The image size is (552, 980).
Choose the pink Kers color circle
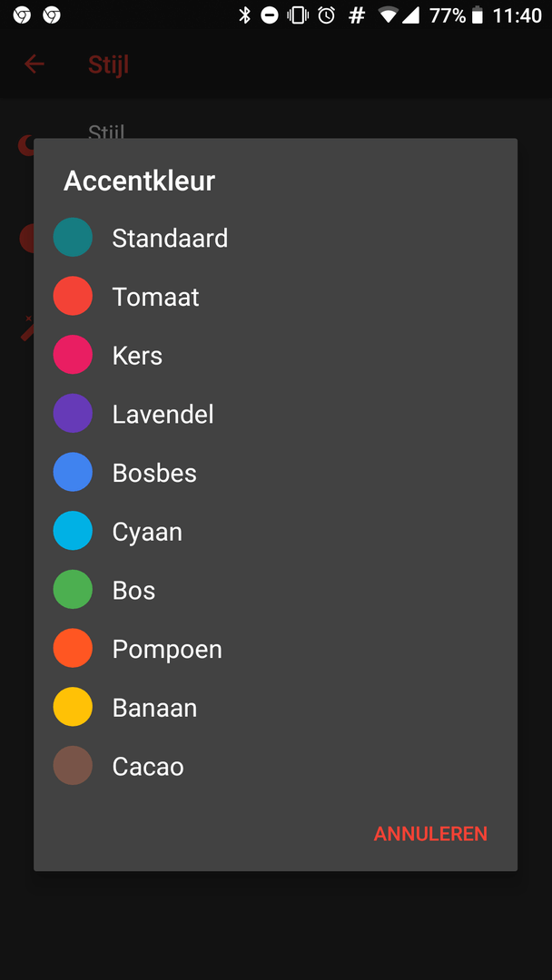click(73, 355)
